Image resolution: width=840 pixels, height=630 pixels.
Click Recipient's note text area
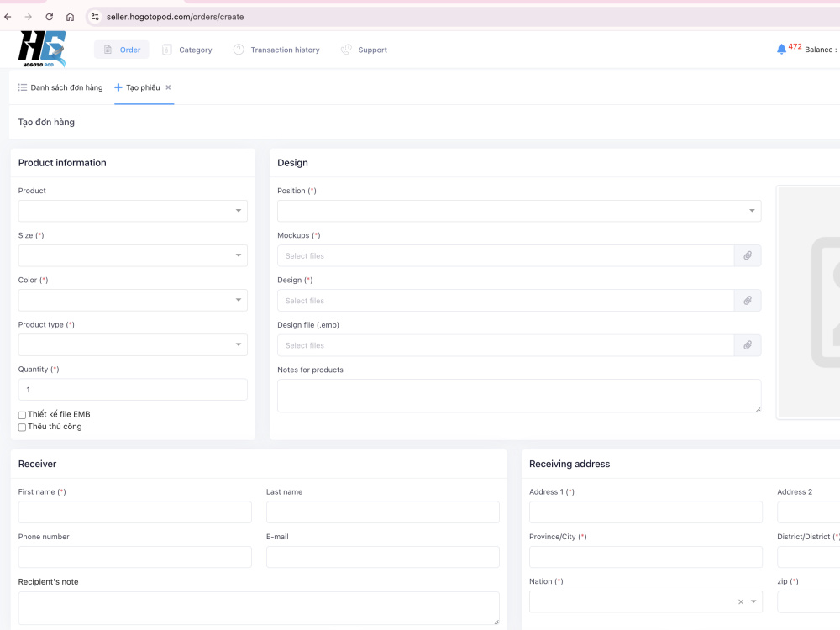pyautogui.click(x=259, y=608)
